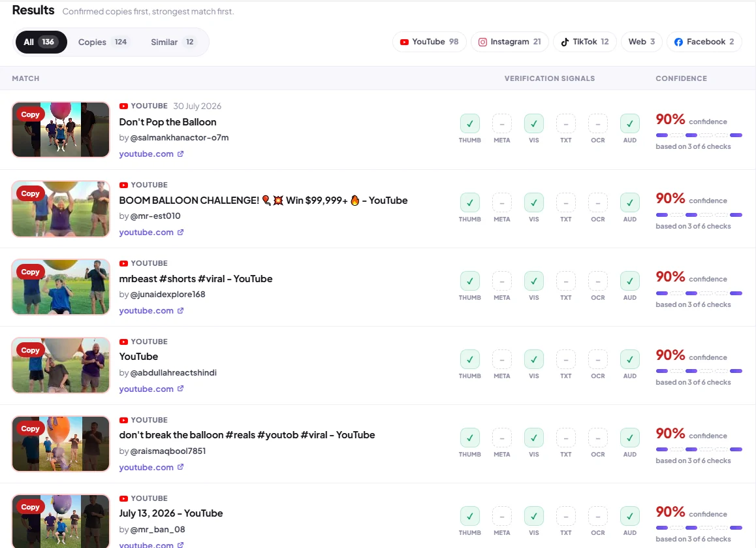Click the CONFIDENCE column header
This screenshot has height=548, width=756.
click(x=682, y=78)
